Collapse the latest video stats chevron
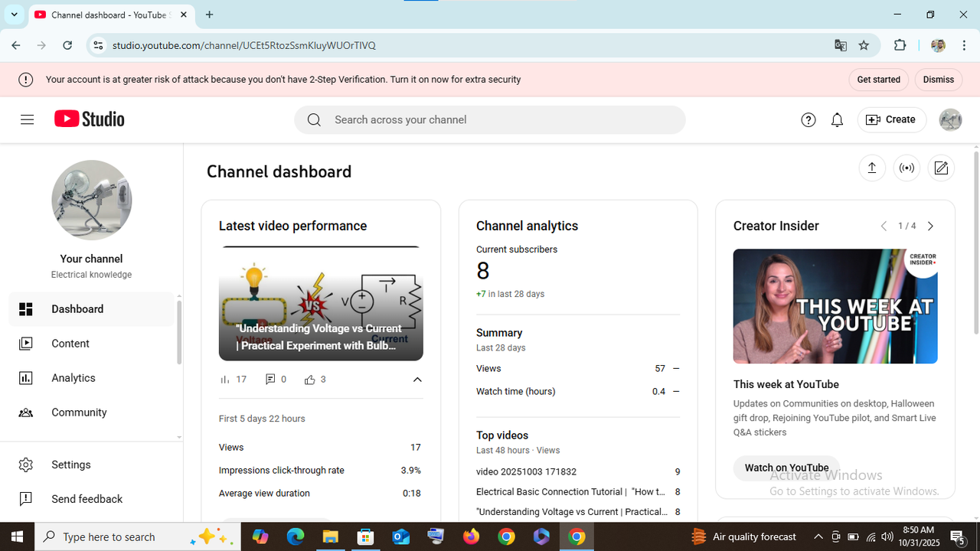Screen dimensions: 980x551 [x=417, y=380]
